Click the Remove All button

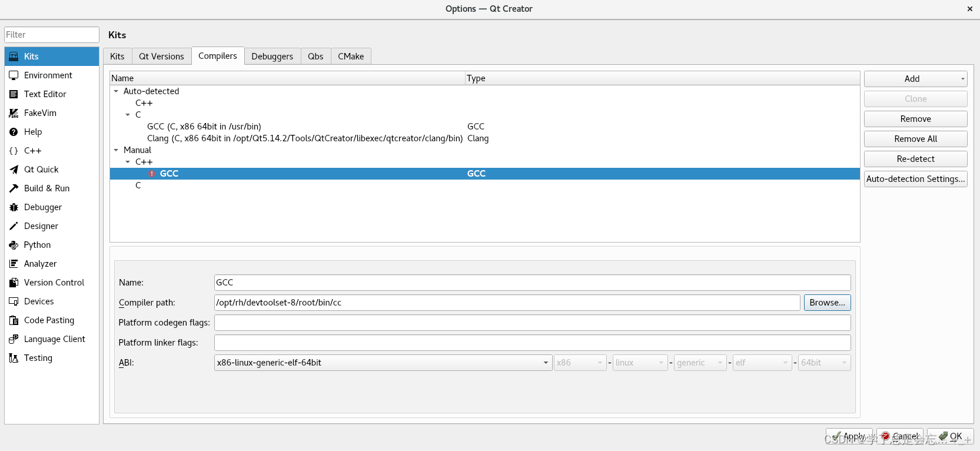915,139
